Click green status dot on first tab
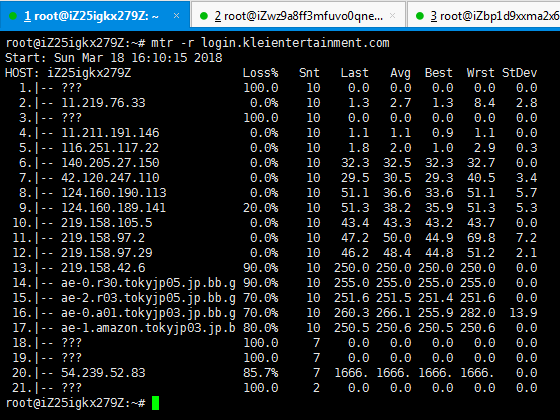 tap(13, 16)
